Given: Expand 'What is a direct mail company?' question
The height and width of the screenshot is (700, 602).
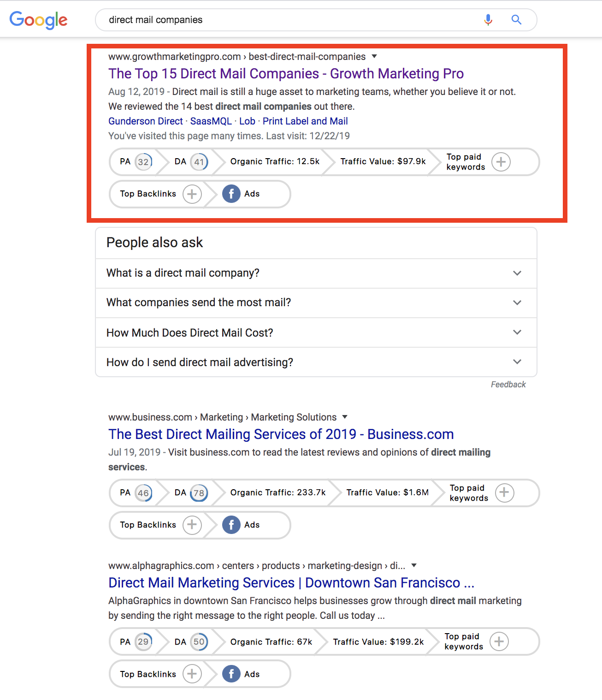Looking at the screenshot, I should [x=316, y=273].
